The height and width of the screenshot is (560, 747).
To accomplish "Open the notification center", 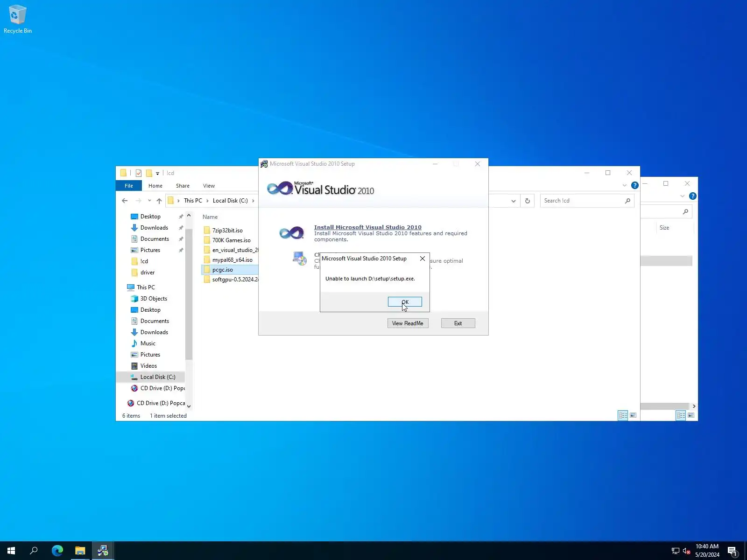I will pyautogui.click(x=733, y=551).
